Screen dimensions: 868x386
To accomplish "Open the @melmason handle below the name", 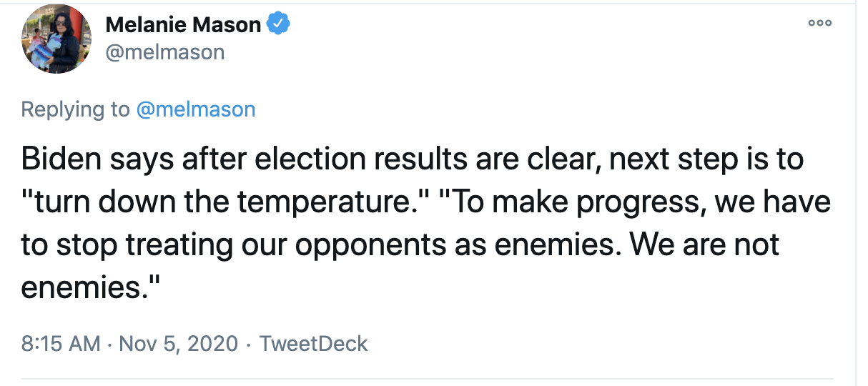I will click(165, 52).
